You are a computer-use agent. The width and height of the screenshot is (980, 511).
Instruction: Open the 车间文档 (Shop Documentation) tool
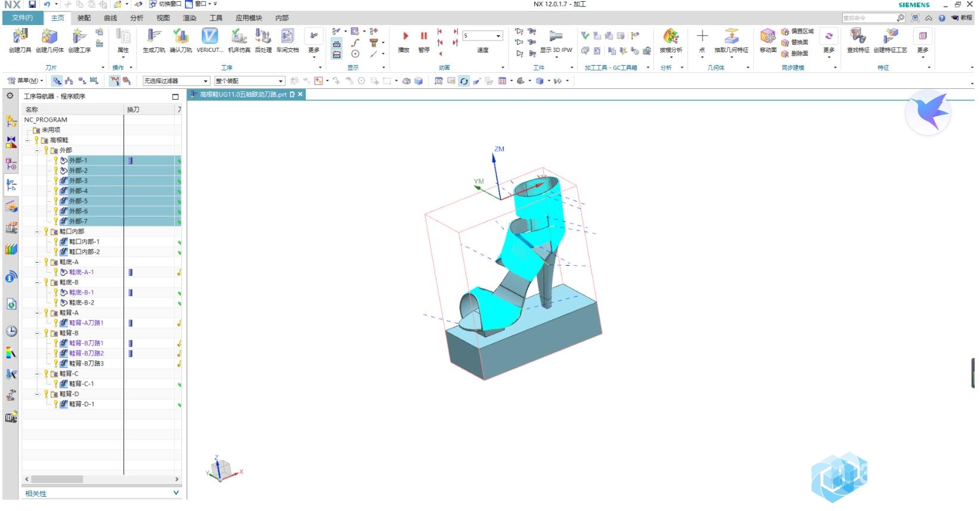tap(287, 40)
